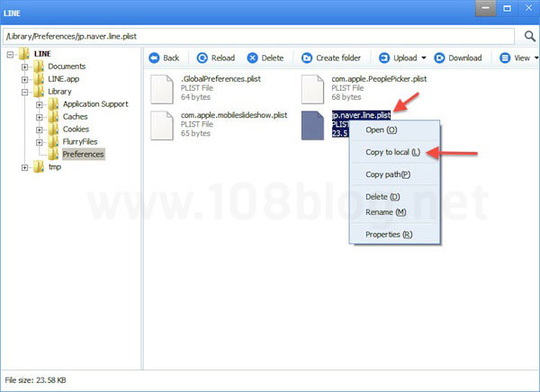Click the Library folder icon
Screen dimensions: 540x392
click(39, 92)
